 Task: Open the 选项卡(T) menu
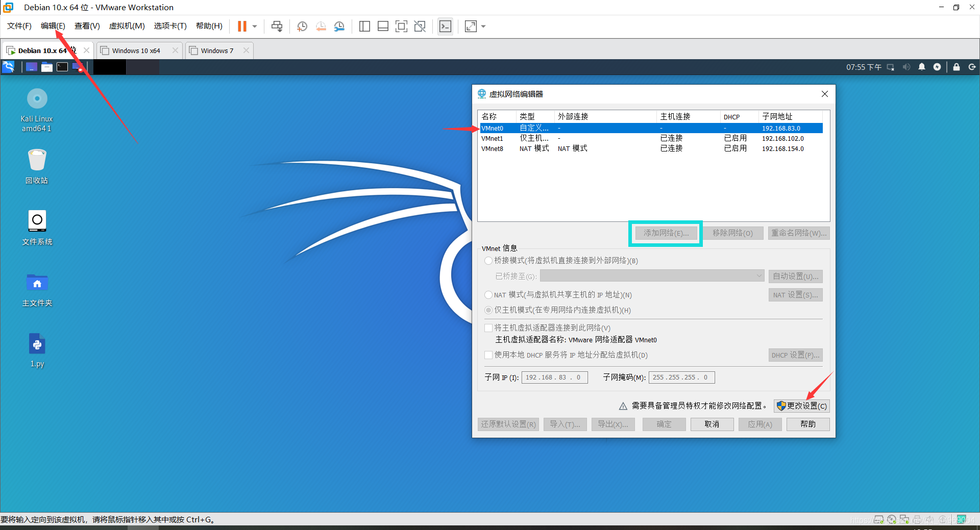(x=170, y=26)
